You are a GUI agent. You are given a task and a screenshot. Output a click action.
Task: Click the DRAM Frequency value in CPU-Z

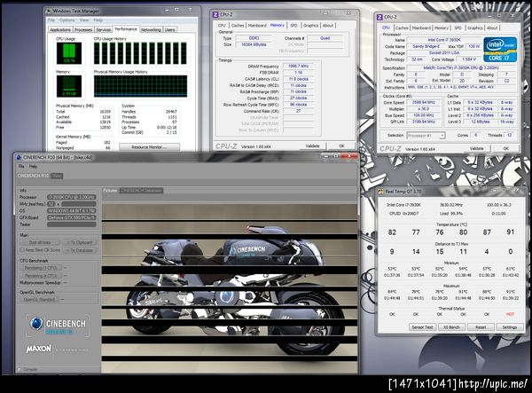[298, 67]
